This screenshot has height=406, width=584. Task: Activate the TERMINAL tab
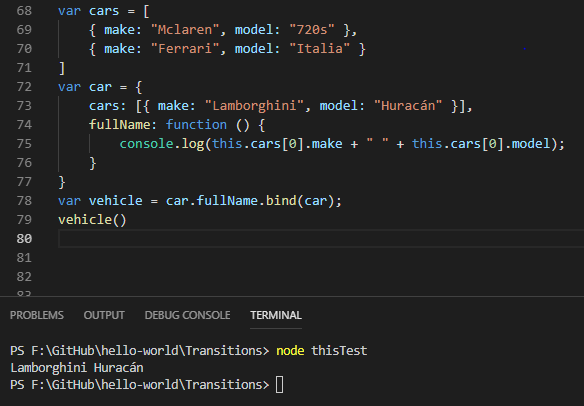276,315
